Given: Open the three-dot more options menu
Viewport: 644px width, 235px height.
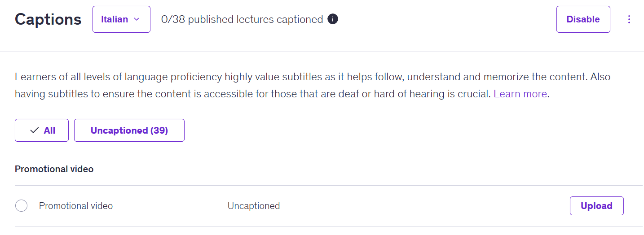Looking at the screenshot, I should tap(629, 19).
